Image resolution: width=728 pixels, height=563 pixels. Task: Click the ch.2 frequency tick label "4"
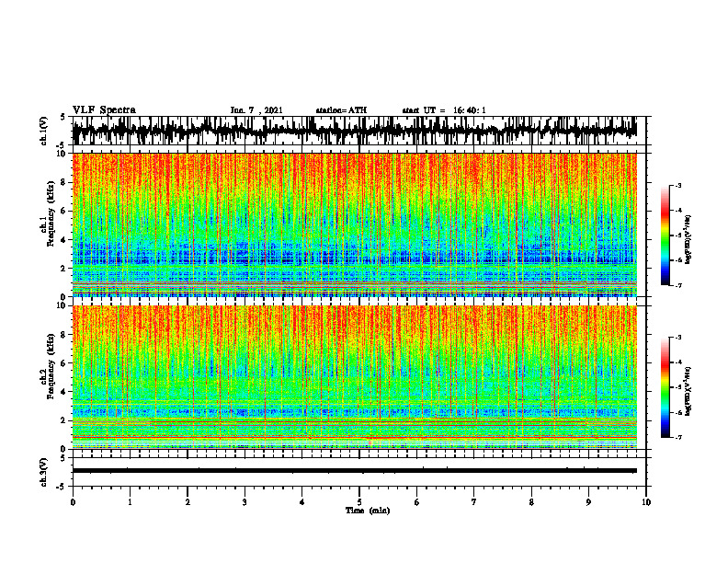[64, 392]
